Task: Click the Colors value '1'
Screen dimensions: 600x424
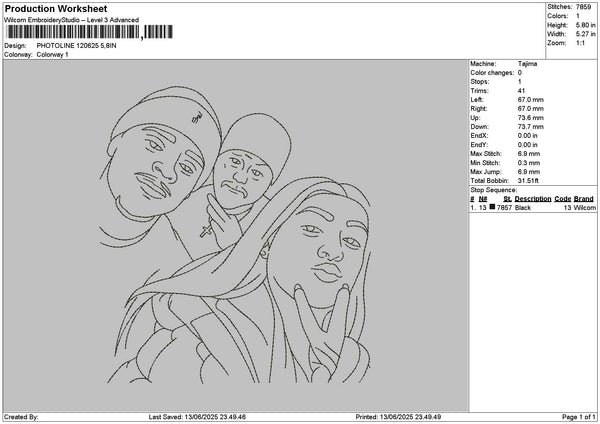Action: [578, 16]
